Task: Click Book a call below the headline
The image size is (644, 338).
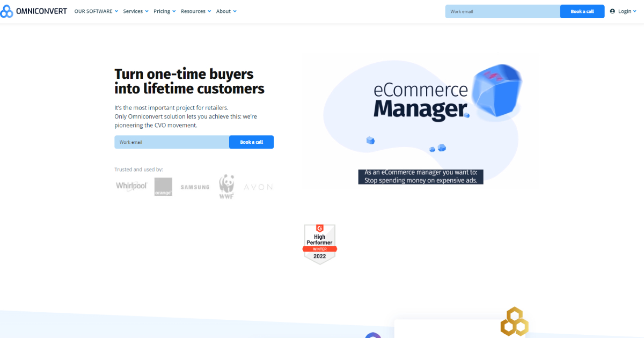Action: (251, 142)
